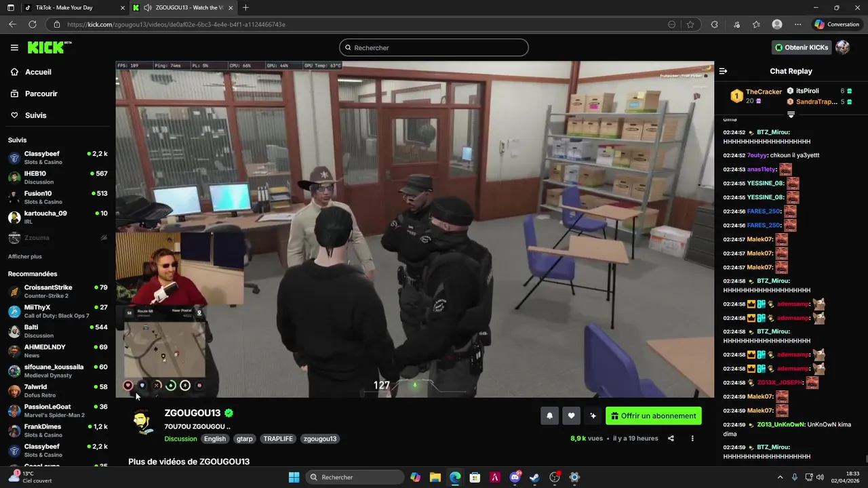Screen dimensions: 868x488
Task: Select the TRAPLIFE tag
Action: pyautogui.click(x=278, y=439)
